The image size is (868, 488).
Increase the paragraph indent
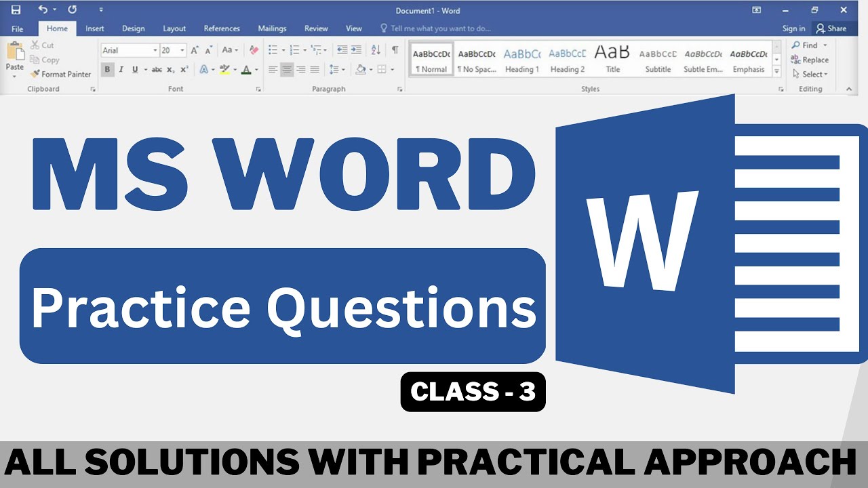356,50
